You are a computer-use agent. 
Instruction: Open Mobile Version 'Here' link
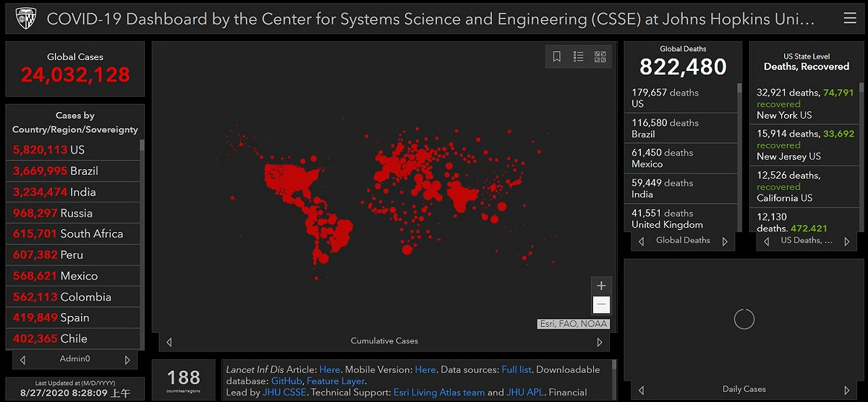(x=425, y=369)
